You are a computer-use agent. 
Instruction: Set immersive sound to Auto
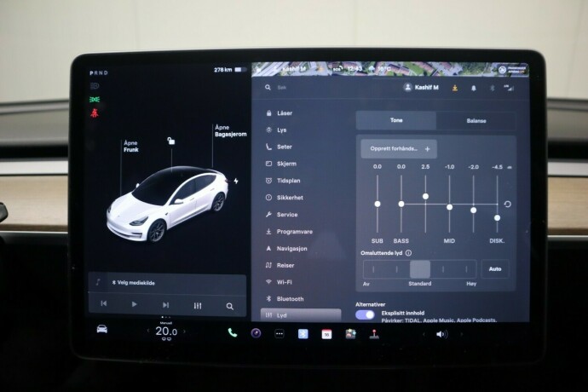[495, 269]
